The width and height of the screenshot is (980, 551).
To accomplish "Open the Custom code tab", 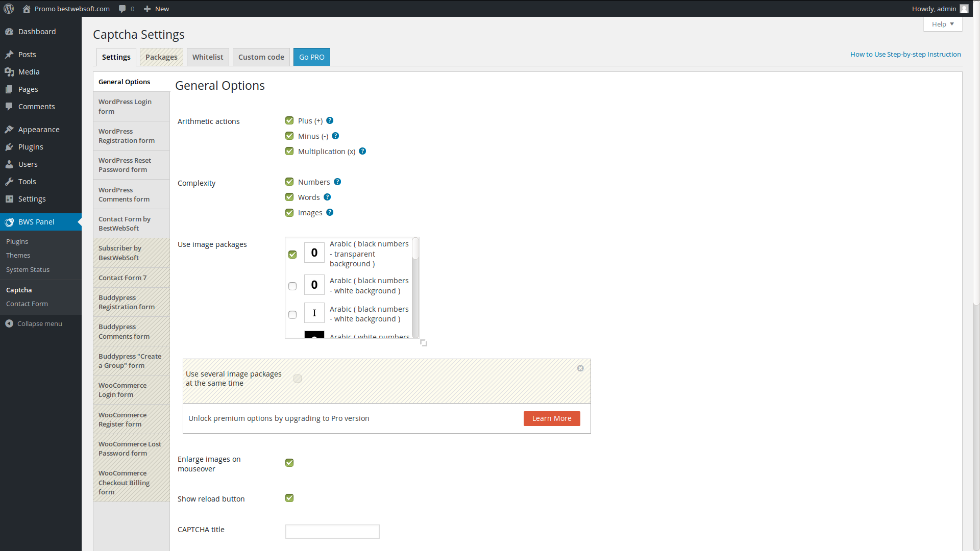I will coord(261,57).
